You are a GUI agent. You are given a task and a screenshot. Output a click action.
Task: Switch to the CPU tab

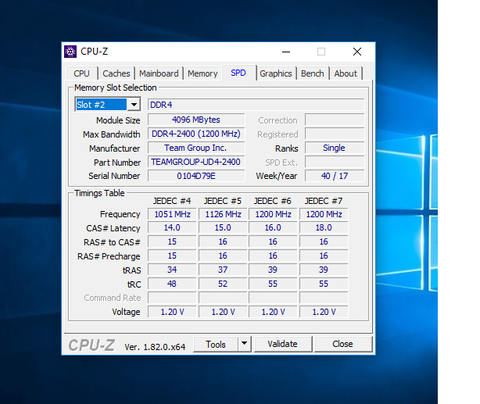[82, 73]
